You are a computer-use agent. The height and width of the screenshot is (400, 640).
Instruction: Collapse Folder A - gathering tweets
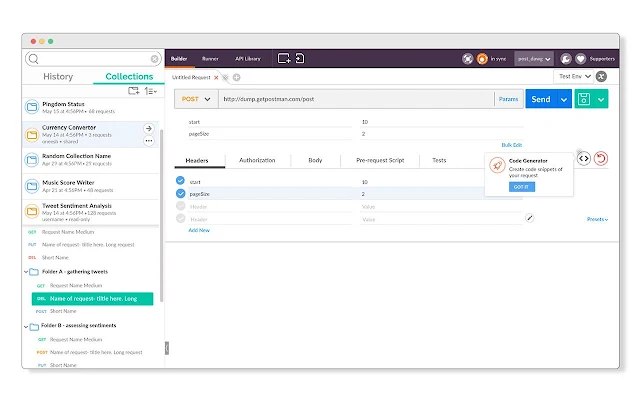pyautogui.click(x=26, y=272)
